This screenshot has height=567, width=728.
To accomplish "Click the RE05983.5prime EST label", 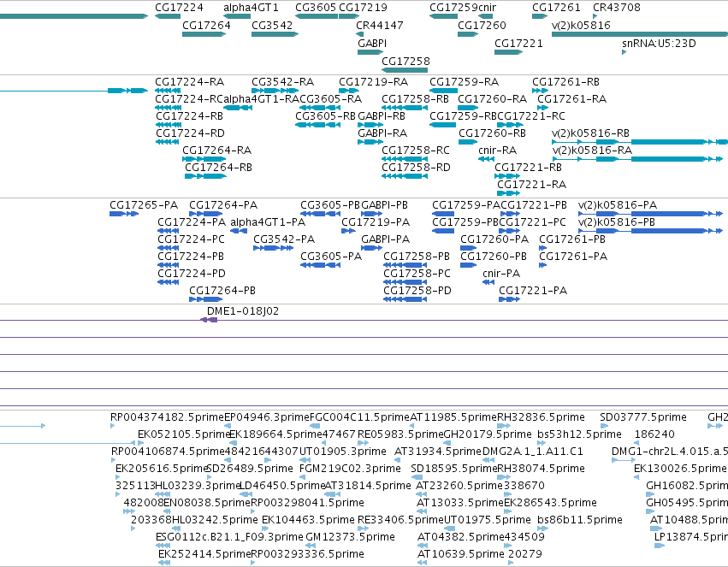I will (400, 434).
